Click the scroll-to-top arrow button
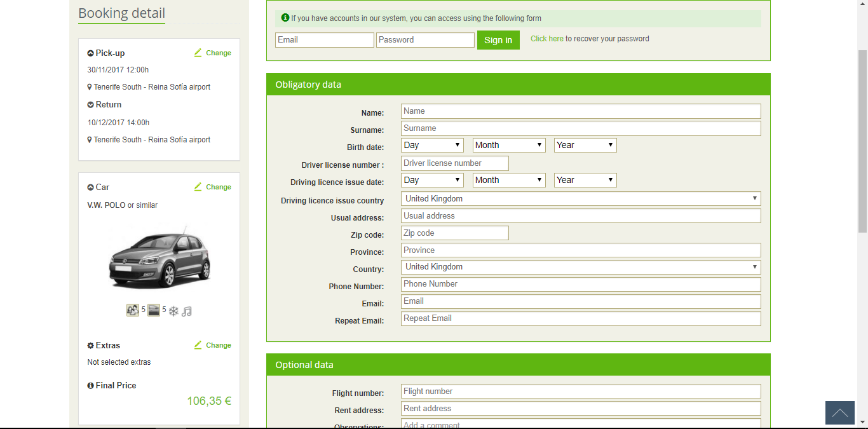868x429 pixels. (x=839, y=412)
